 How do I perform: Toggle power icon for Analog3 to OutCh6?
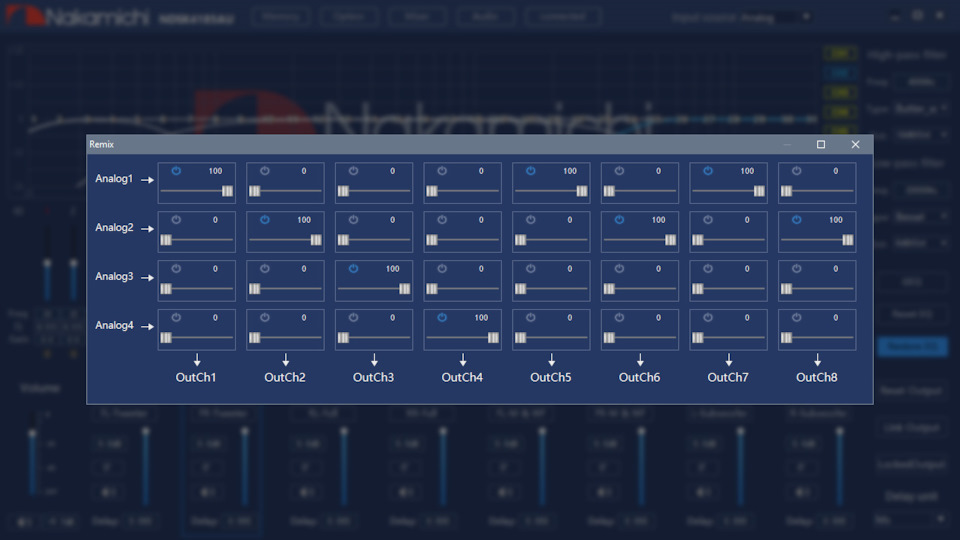click(x=620, y=268)
